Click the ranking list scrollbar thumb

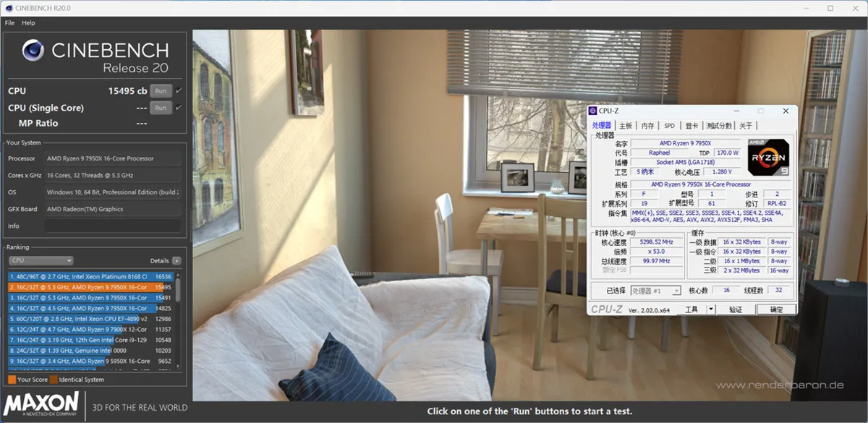point(178,291)
